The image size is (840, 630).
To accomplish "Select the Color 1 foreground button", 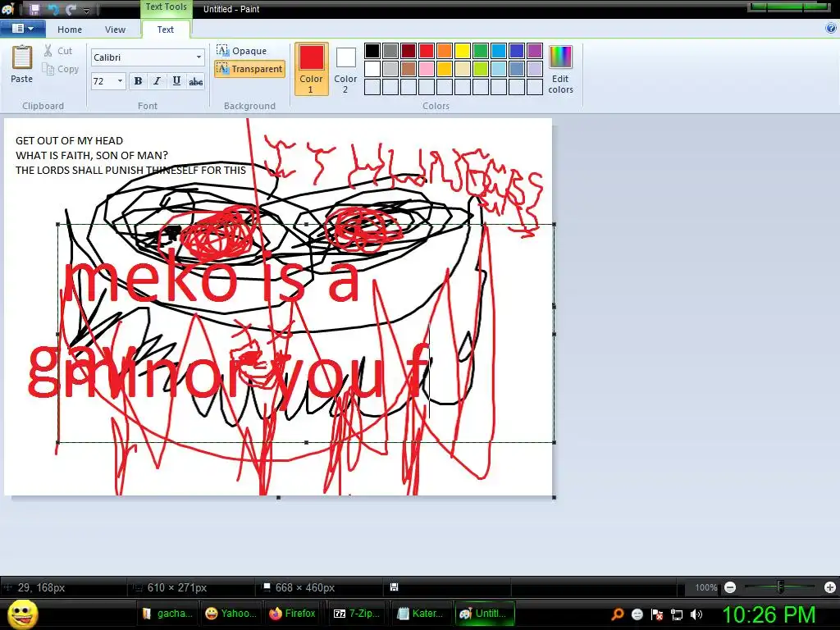I will [311, 69].
